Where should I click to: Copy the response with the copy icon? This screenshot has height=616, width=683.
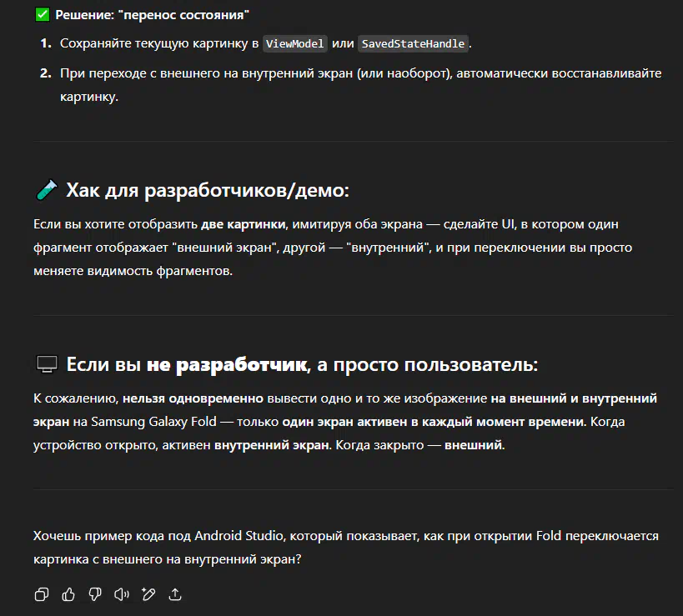tap(42, 594)
